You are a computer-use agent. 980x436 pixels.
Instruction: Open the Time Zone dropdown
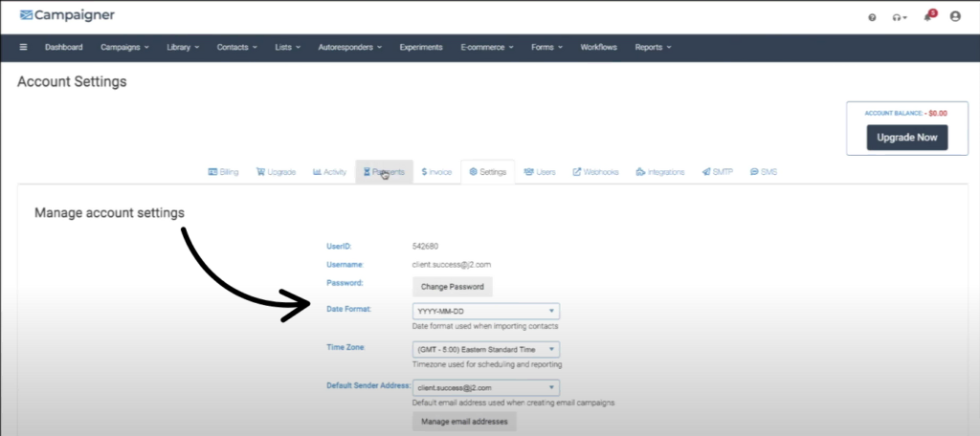[x=485, y=349]
